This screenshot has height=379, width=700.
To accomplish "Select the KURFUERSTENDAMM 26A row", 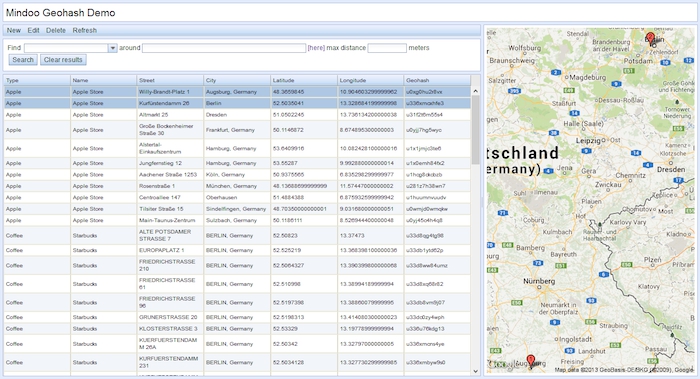I will tap(237, 344).
